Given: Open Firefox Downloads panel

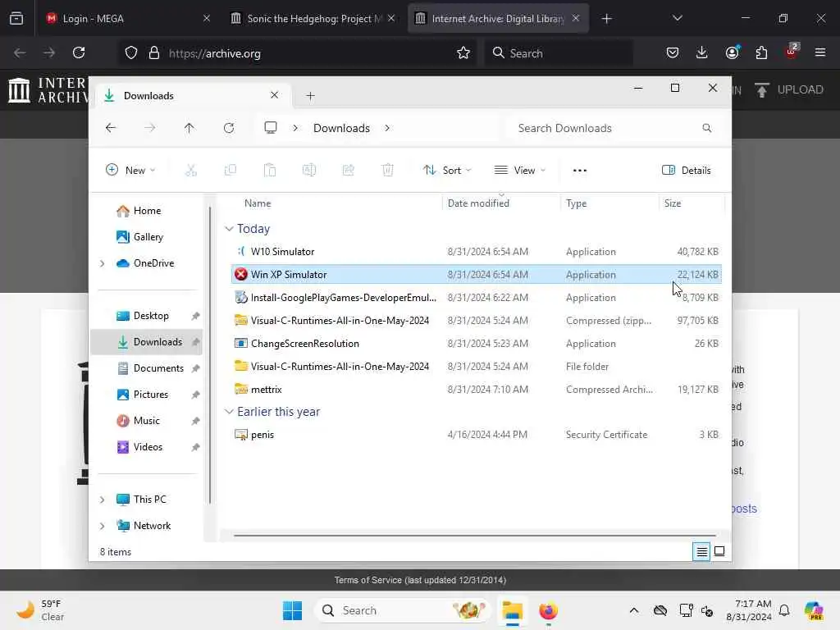Looking at the screenshot, I should coord(702,52).
